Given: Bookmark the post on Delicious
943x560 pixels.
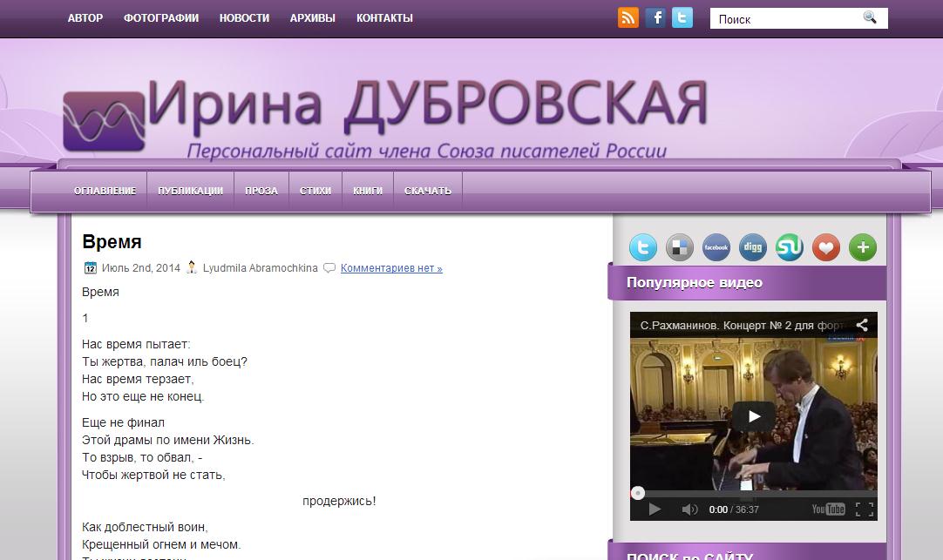Looking at the screenshot, I should click(679, 246).
